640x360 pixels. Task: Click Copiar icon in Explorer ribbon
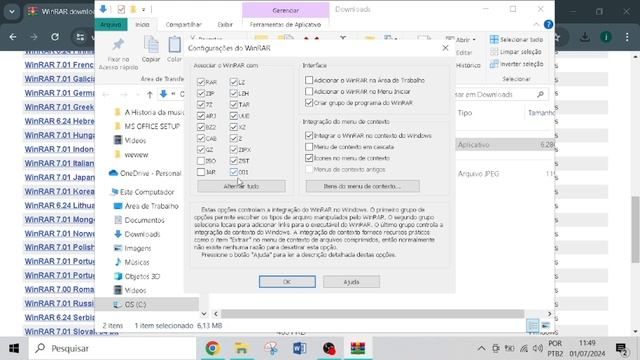(x=151, y=49)
